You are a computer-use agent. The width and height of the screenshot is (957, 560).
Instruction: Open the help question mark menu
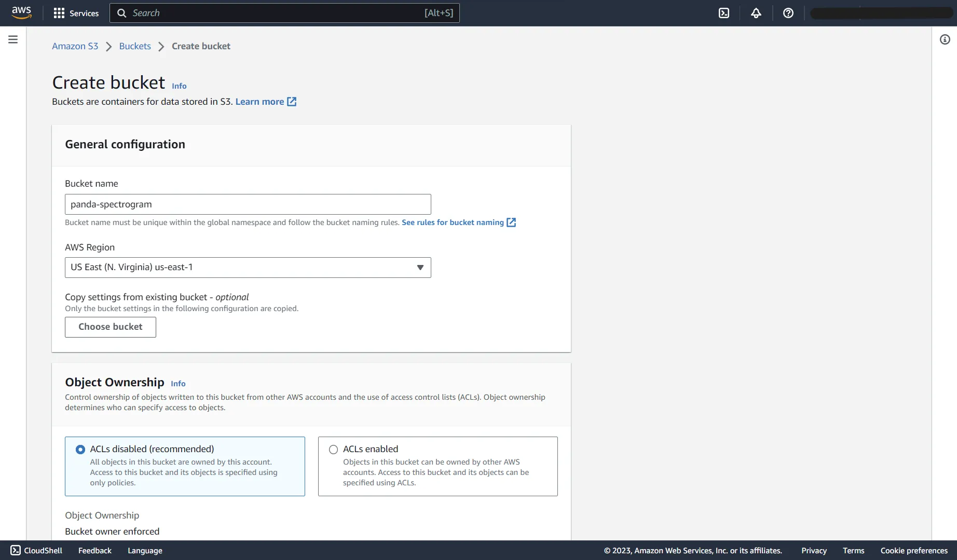click(x=788, y=13)
